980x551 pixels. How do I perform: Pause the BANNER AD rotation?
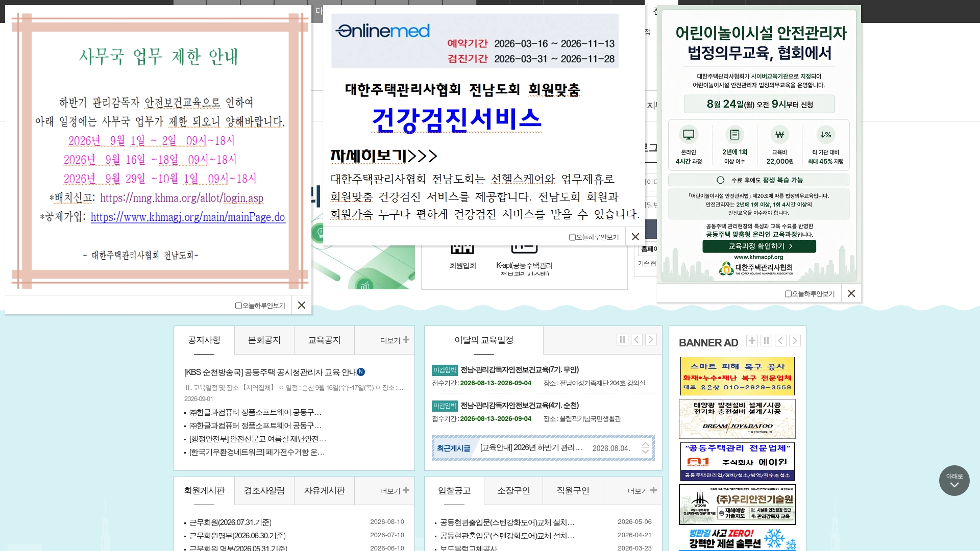[766, 341]
